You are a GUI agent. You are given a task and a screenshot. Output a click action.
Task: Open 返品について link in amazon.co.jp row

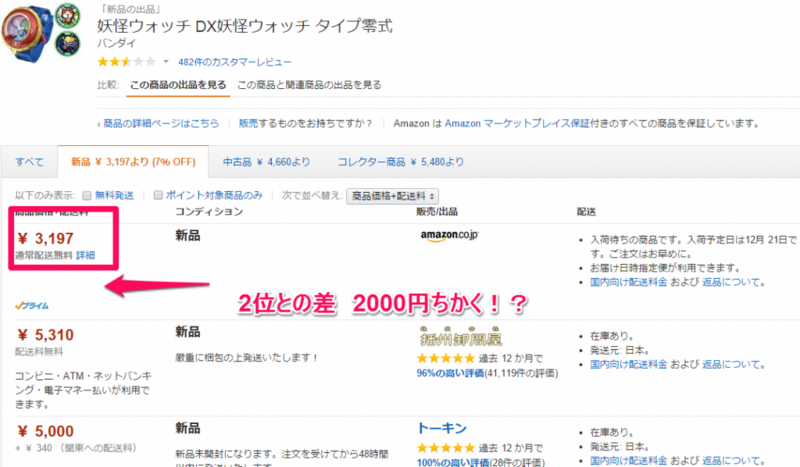731,282
